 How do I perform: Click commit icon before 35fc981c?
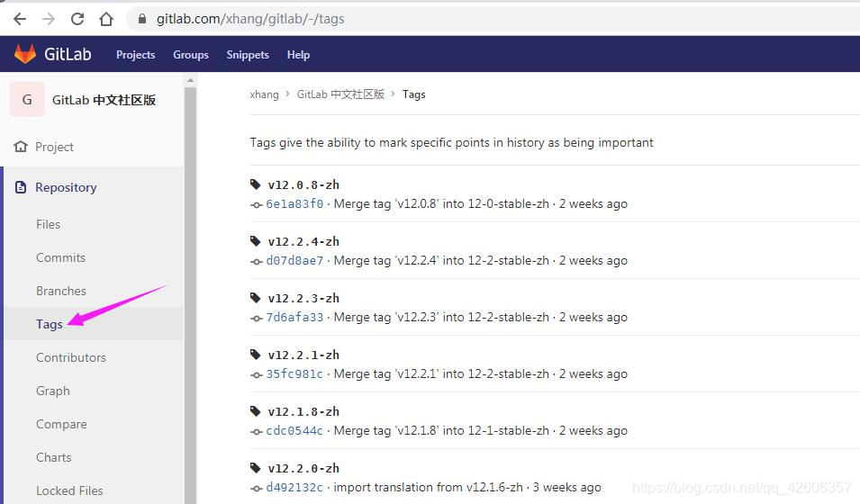click(256, 375)
